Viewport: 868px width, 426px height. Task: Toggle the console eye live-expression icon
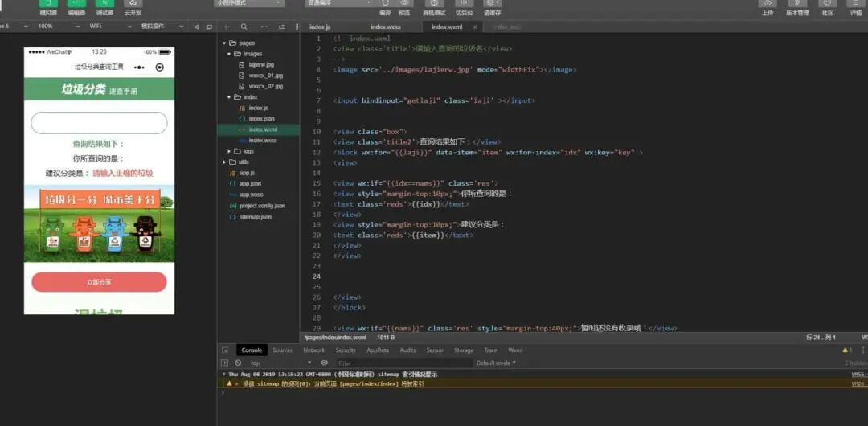click(325, 363)
